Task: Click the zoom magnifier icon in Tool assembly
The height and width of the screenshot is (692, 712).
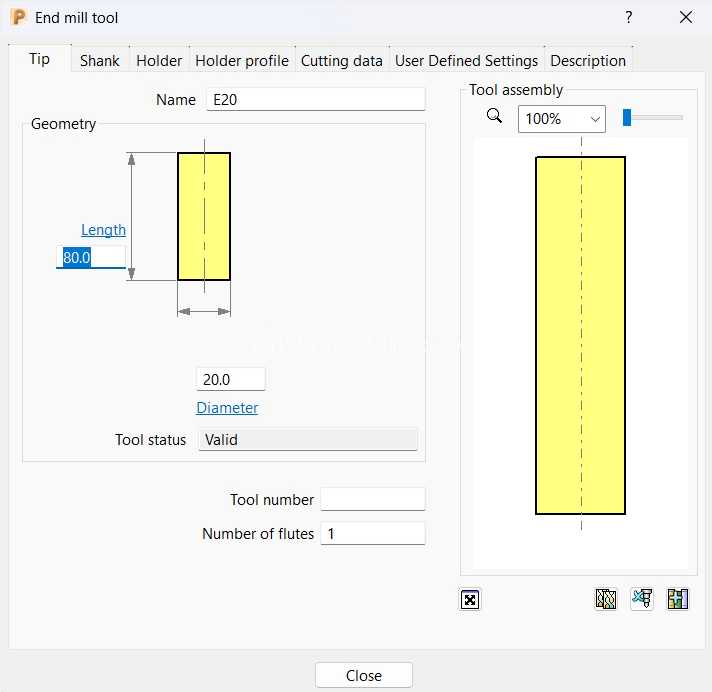Action: coord(494,116)
